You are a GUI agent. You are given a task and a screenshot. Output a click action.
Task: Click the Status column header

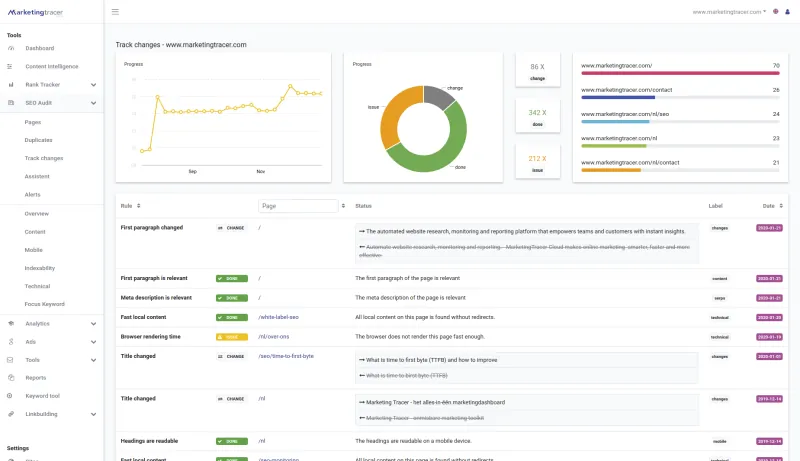pos(363,206)
